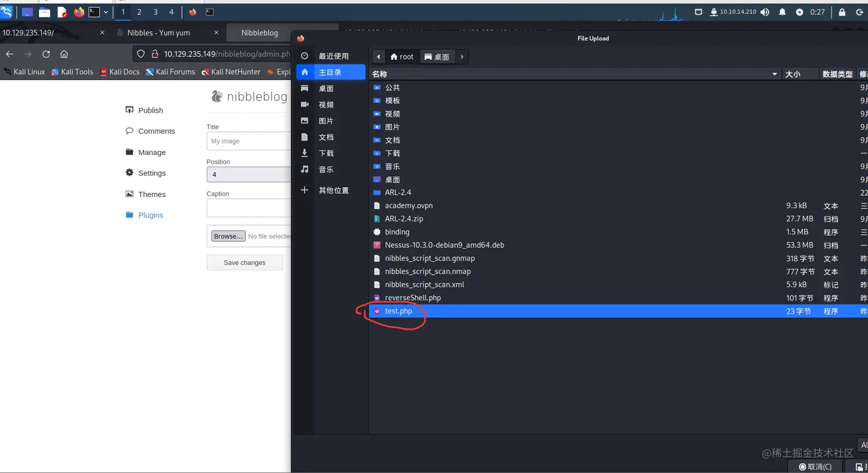Expand the terminal launcher dropdown arrow

[x=106, y=12]
